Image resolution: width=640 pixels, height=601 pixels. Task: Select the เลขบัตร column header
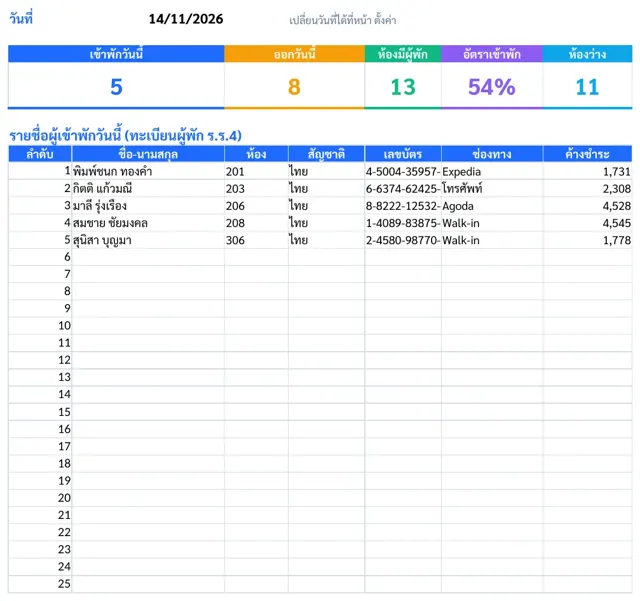(x=403, y=154)
